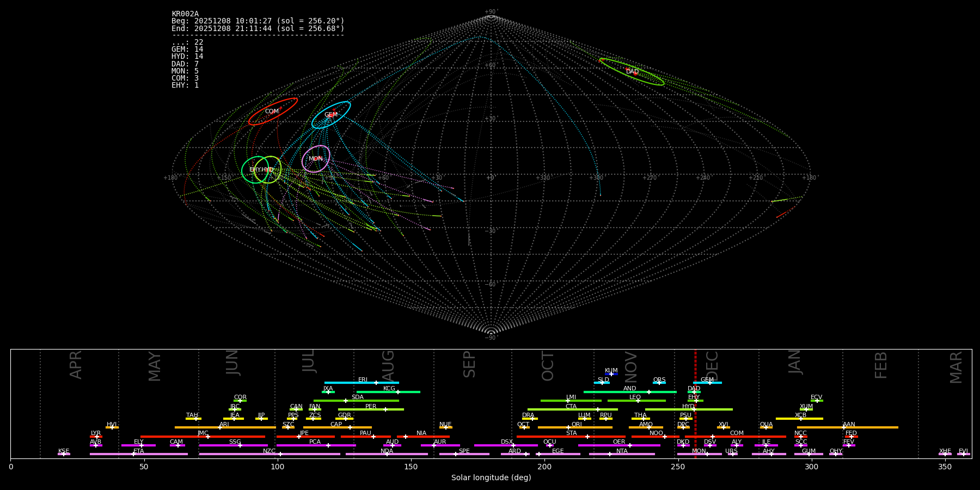The width and height of the screenshot is (980, 490).
Task: Click the 'Solar longitude (deg)' axis label
Action: click(491, 478)
